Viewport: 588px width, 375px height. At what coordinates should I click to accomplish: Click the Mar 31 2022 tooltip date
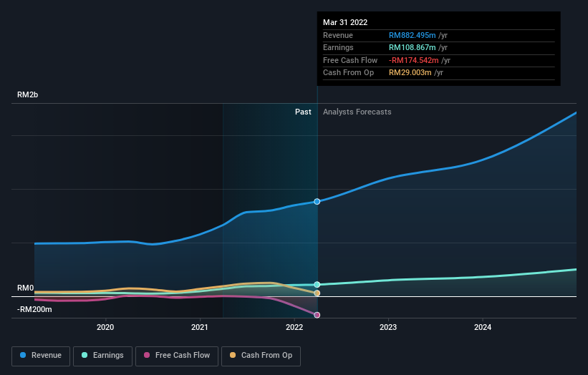click(x=345, y=22)
